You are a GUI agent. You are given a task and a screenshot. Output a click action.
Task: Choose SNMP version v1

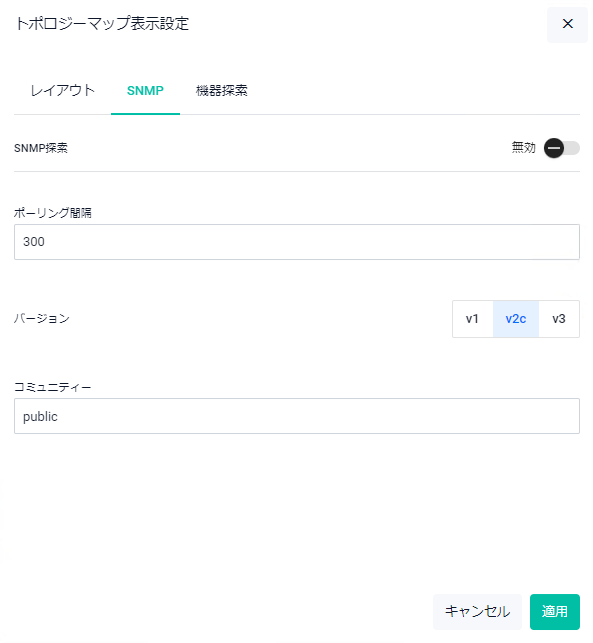472,319
